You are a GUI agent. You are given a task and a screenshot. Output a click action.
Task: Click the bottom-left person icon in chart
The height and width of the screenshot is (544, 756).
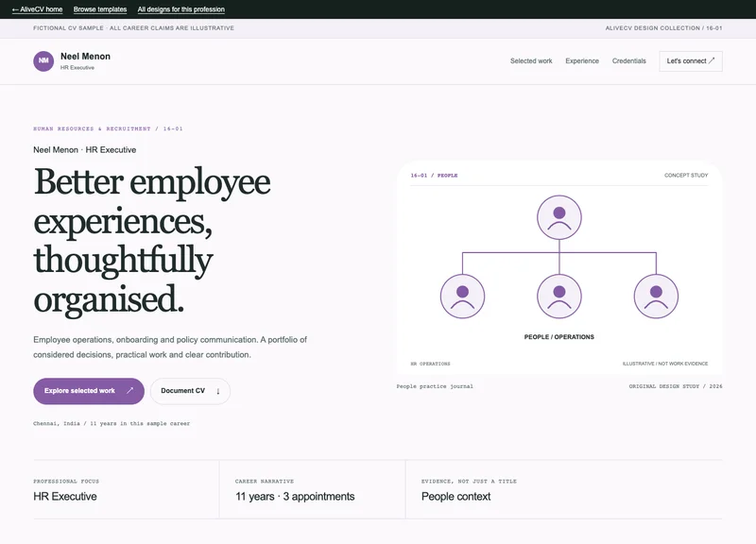[462, 297]
